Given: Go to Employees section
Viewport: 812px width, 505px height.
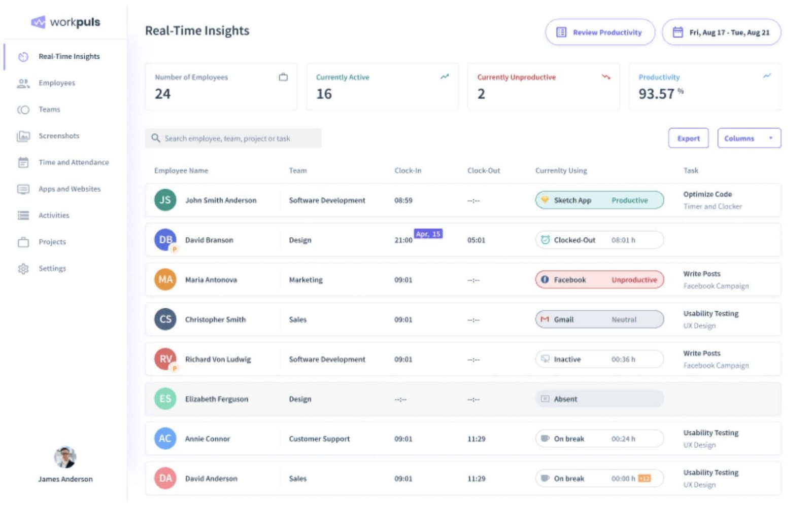Looking at the screenshot, I should point(56,83).
